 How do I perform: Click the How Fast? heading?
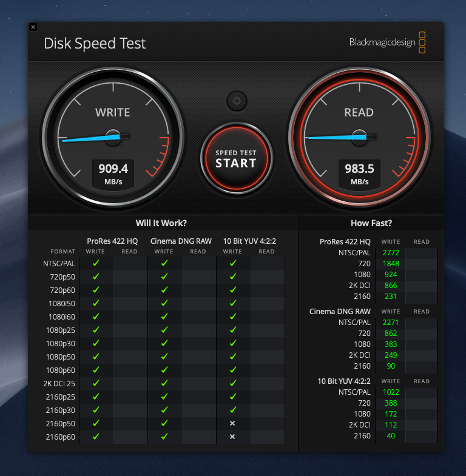tap(371, 223)
